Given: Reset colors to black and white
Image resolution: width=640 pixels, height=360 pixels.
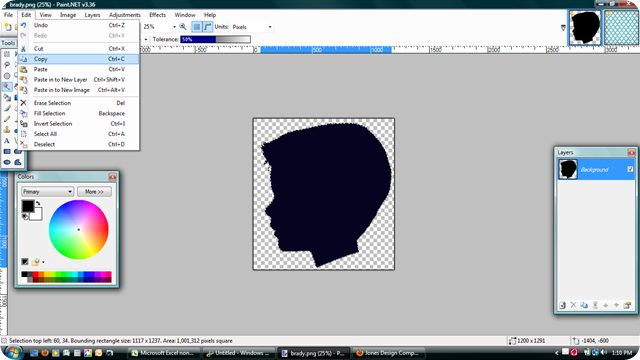Looking at the screenshot, I should point(25,216).
